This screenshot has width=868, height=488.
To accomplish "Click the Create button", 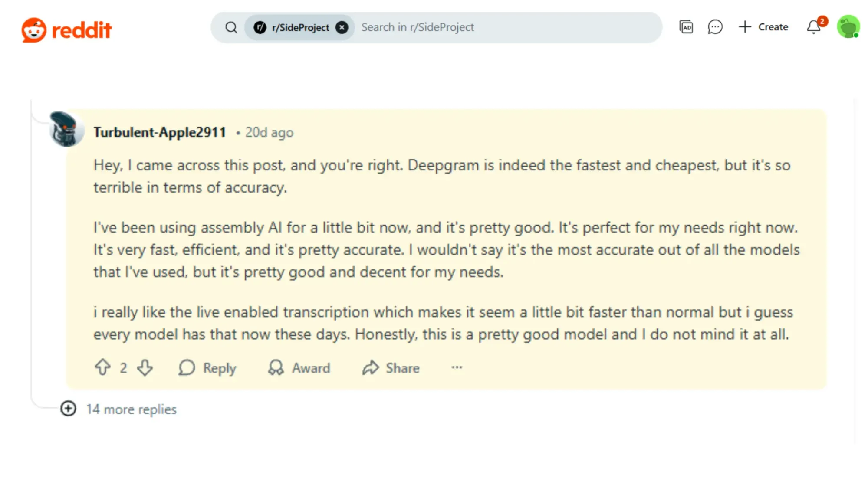I will (764, 27).
